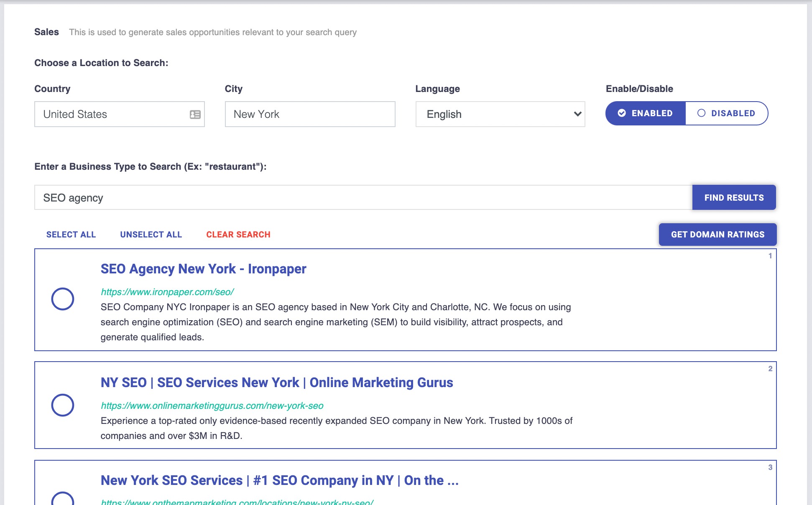
Task: Open the onlinemarketinggurus.com URL link
Action: (x=212, y=406)
